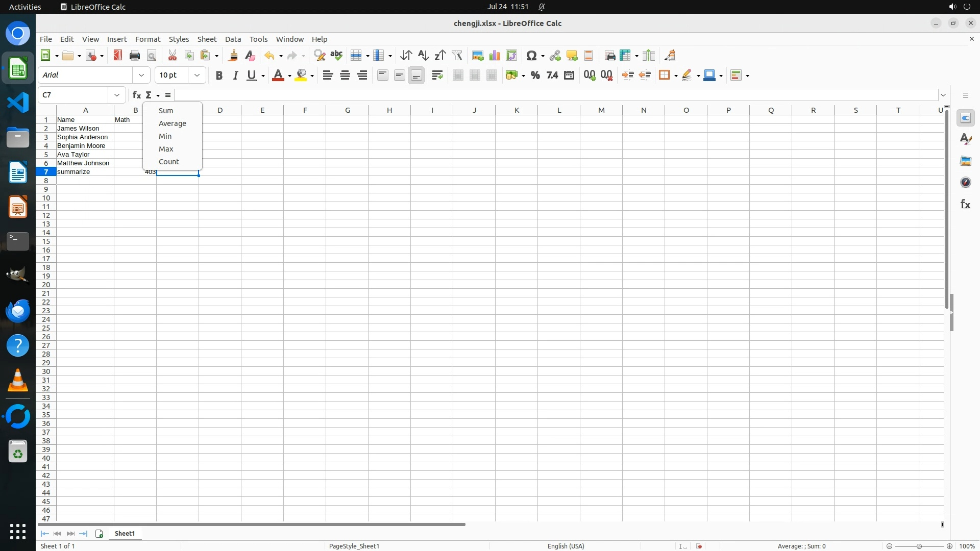Click the Clone Formatting paintbrush icon
This screenshot has height=551, width=980.
click(233, 56)
